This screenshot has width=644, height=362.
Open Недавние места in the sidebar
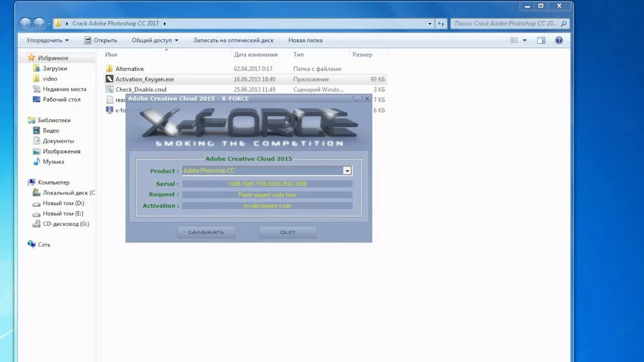(64, 89)
